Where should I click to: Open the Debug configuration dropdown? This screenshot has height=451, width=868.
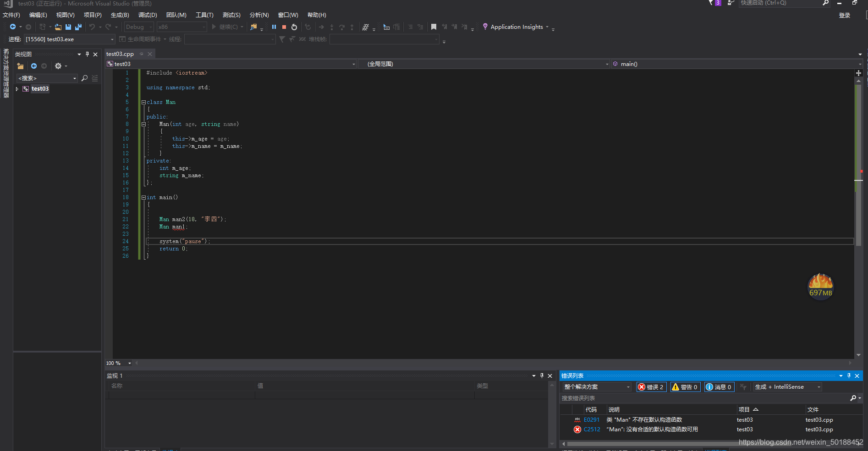point(139,27)
